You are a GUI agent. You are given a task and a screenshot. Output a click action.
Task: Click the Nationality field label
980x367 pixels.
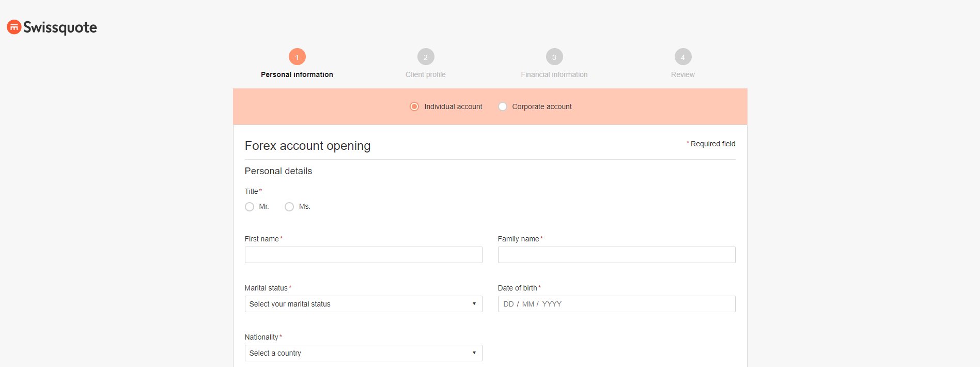click(263, 337)
